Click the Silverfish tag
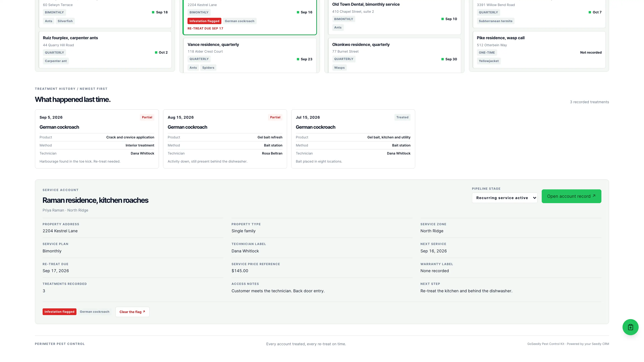Screen dimensions: 644x362 pos(65,21)
